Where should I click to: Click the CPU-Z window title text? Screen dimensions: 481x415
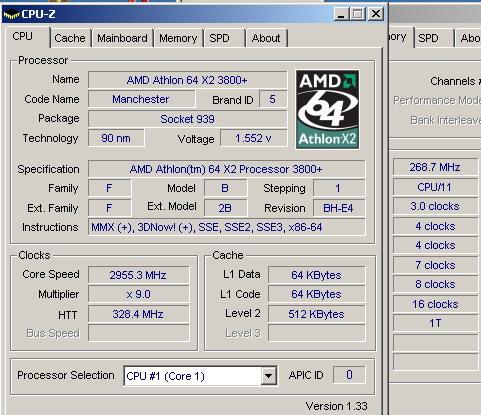pyautogui.click(x=38, y=14)
